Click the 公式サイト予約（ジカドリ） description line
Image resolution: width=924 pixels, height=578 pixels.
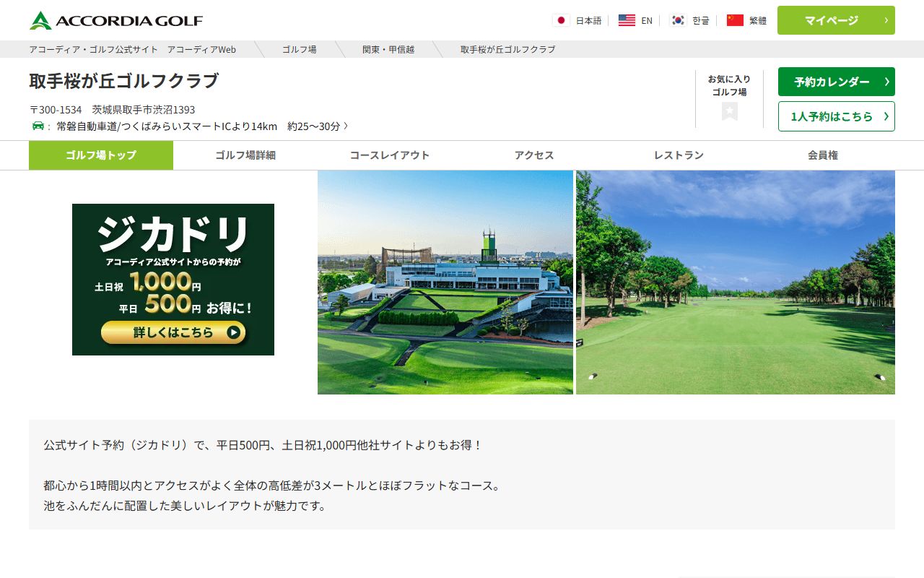tap(263, 445)
